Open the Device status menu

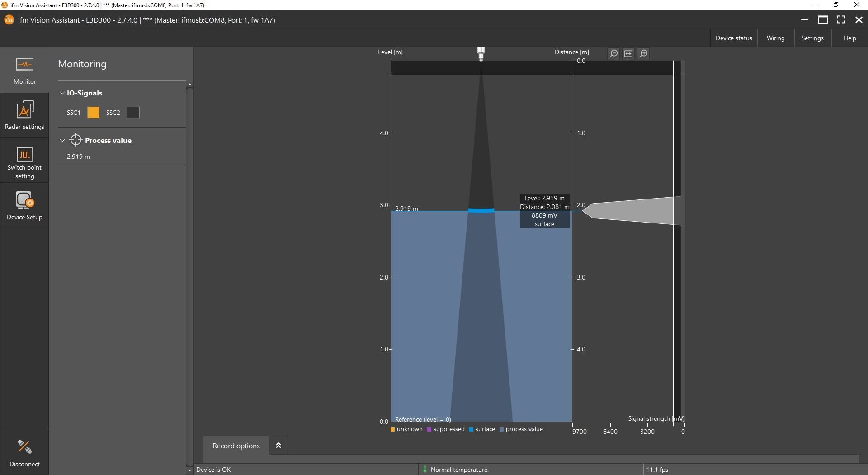(734, 38)
